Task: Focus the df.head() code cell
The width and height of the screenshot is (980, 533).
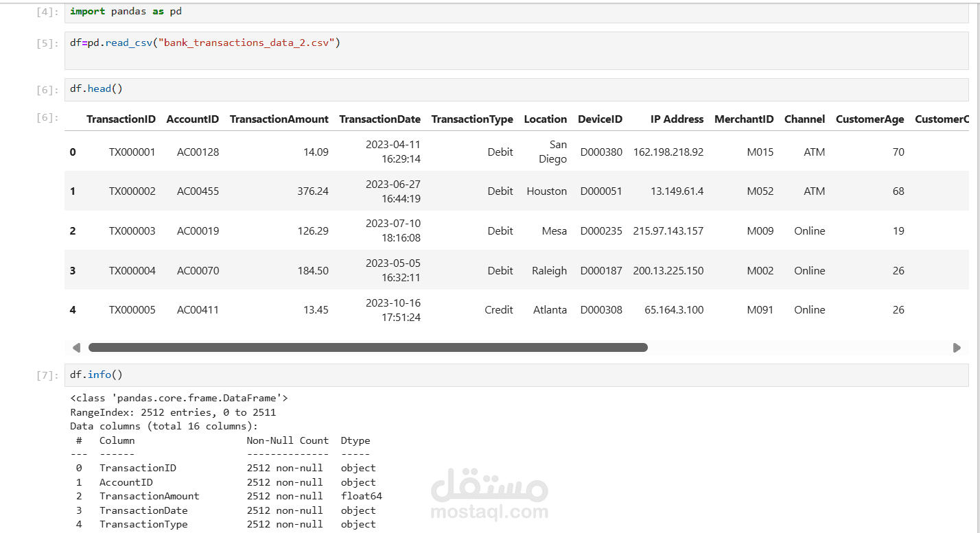Action: pos(516,89)
